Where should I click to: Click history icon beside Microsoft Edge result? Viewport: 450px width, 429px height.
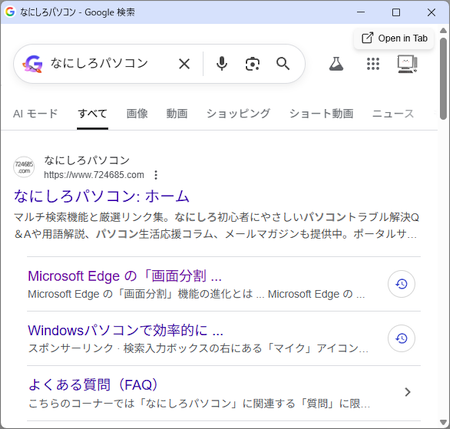click(x=401, y=284)
